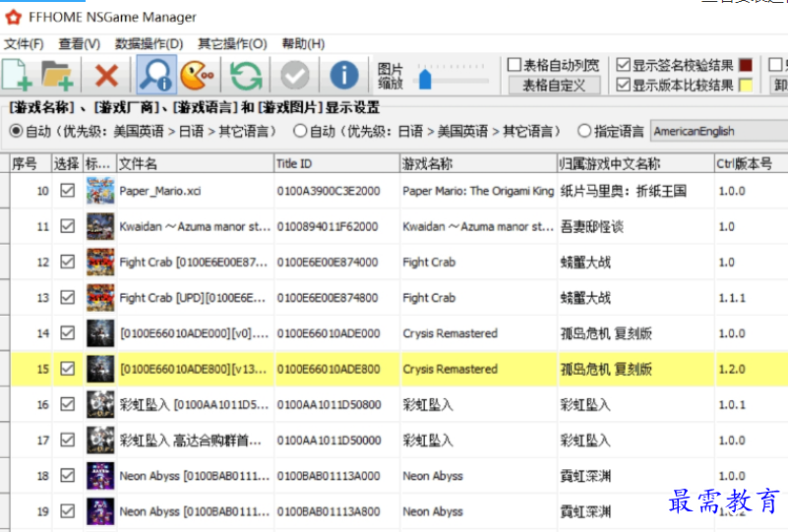Image resolution: width=788 pixels, height=532 pixels.
Task: Open the 帮助(H) menu
Action: pyautogui.click(x=303, y=43)
